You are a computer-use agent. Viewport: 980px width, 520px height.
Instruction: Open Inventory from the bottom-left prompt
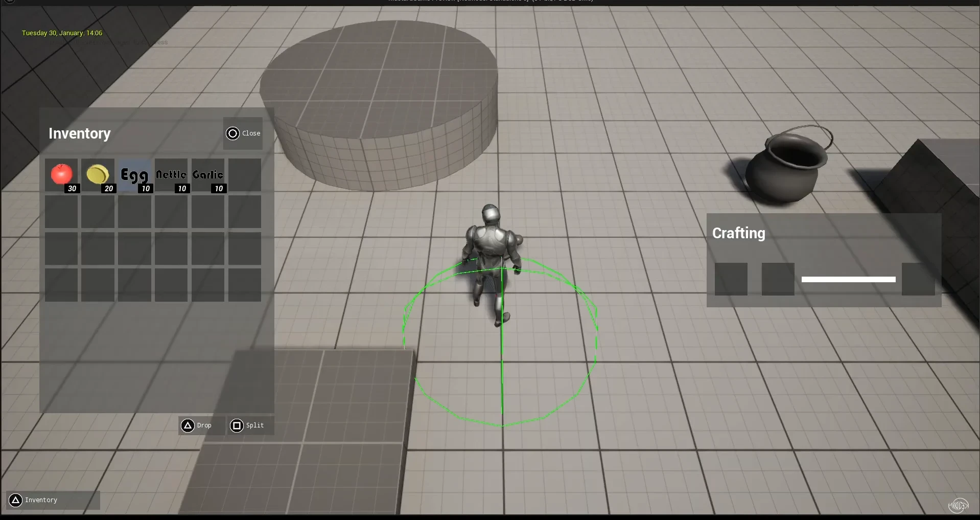53,500
